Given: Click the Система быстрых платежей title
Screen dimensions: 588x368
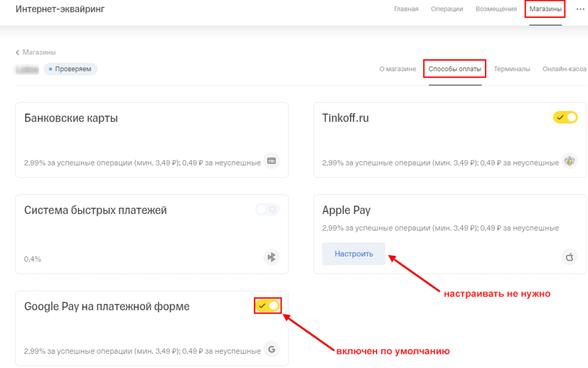Looking at the screenshot, I should [95, 210].
